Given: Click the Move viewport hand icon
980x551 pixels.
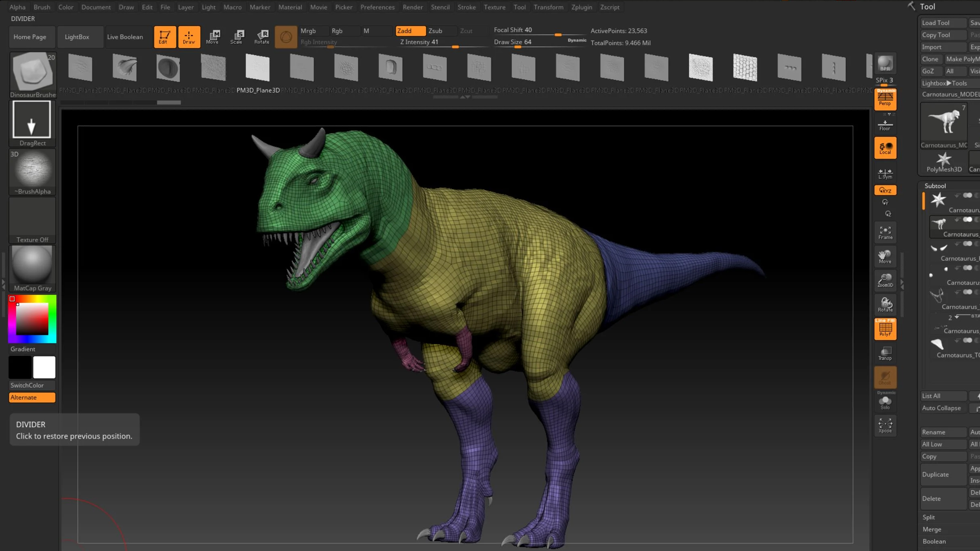Looking at the screenshot, I should tap(885, 257).
